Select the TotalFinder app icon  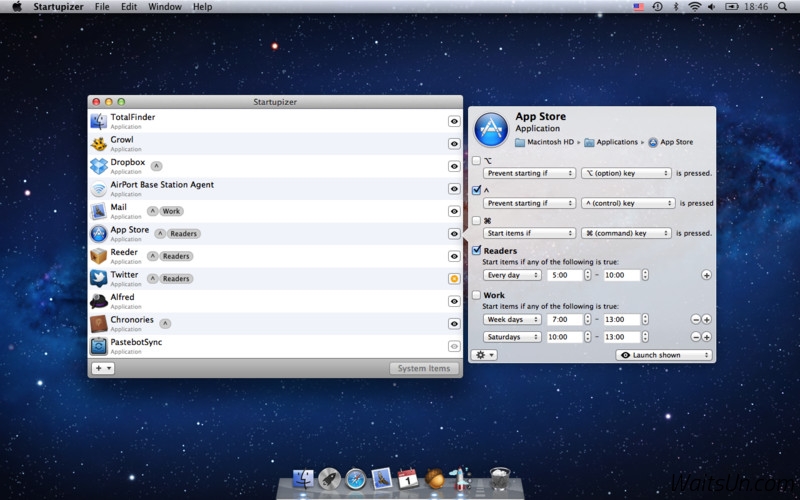point(99,121)
